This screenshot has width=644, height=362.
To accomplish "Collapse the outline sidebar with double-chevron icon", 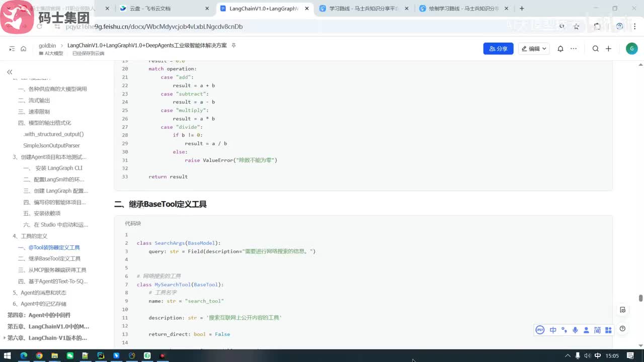I will coord(10,72).
